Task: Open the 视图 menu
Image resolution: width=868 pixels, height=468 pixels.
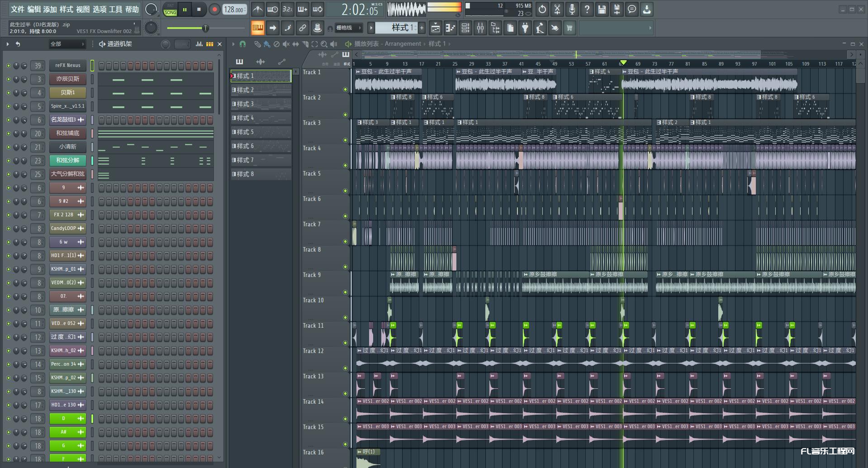Action: click(x=83, y=9)
